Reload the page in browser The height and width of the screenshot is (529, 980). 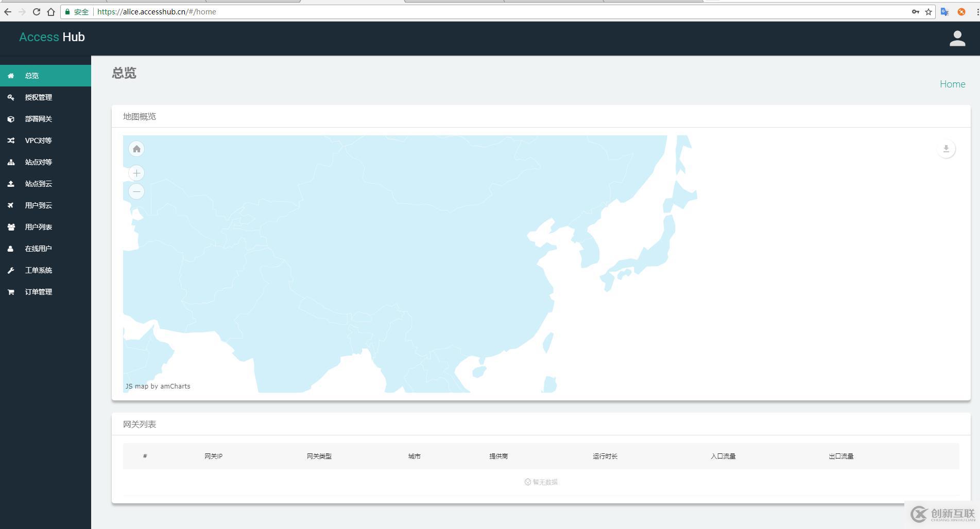[x=36, y=12]
